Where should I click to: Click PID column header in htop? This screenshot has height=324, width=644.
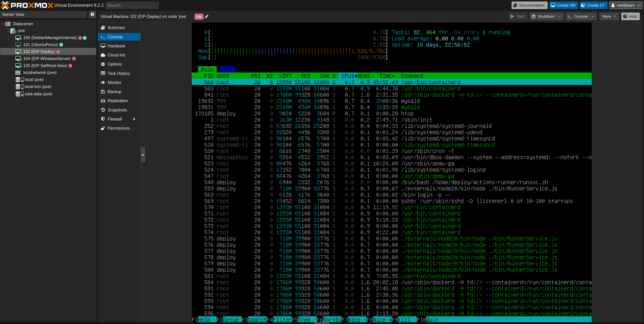(x=209, y=76)
